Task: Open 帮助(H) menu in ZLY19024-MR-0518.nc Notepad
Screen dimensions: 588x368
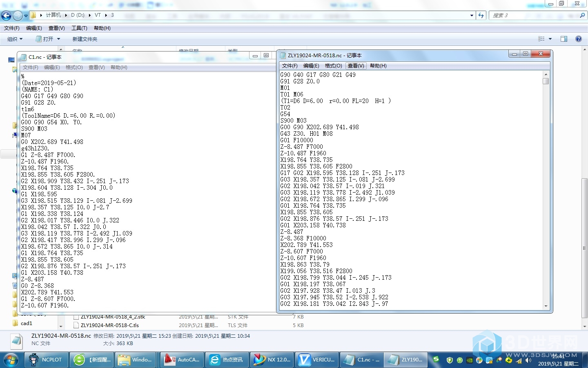Action: point(378,66)
